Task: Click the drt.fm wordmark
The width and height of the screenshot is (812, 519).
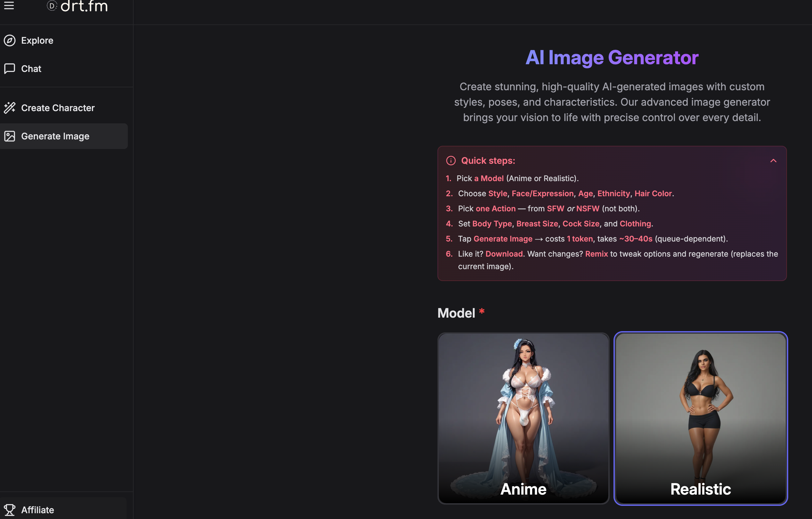Action: pyautogui.click(x=84, y=5)
